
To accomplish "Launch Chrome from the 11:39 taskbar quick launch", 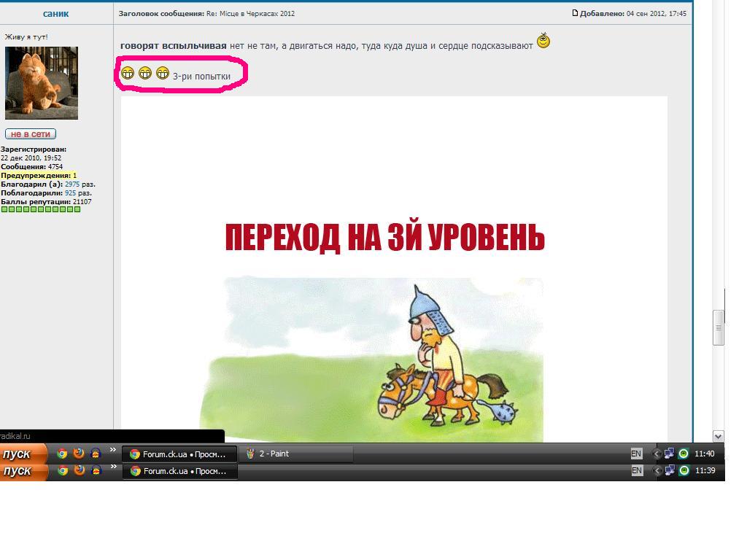I will 63,470.
